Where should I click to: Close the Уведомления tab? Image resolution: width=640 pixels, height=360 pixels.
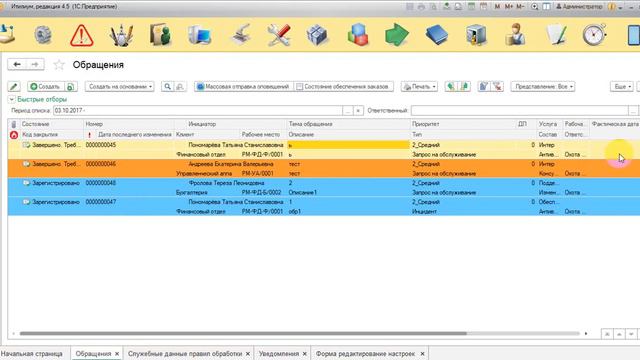click(x=304, y=354)
